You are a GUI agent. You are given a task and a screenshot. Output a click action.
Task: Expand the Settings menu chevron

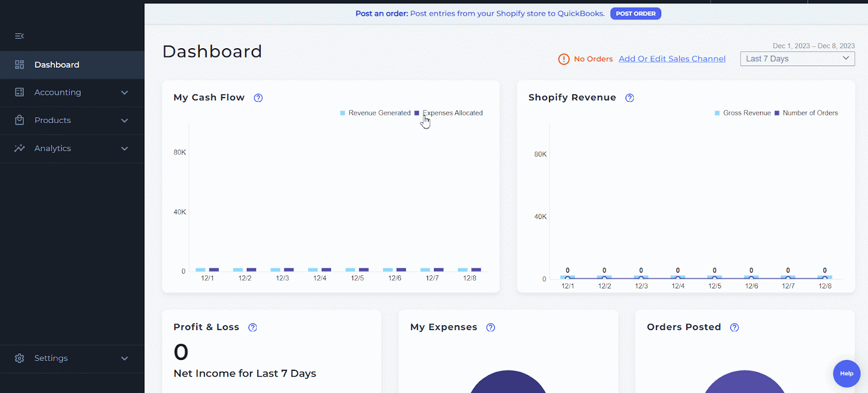[125, 358]
